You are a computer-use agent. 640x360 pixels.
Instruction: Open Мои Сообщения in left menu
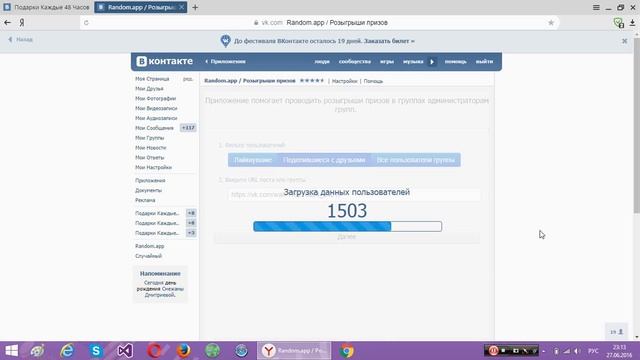tap(154, 128)
